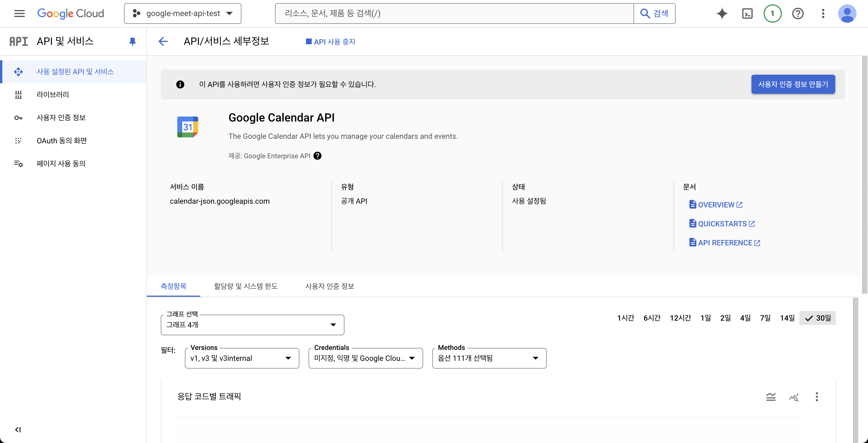The height and width of the screenshot is (443, 868).
Task: Open the notifications badge showing 1
Action: pos(772,14)
